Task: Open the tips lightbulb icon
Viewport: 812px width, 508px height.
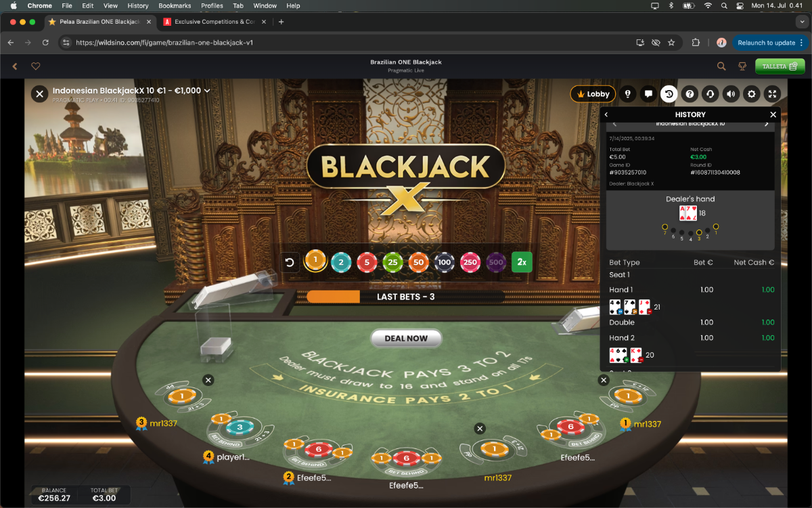Action: [628, 94]
